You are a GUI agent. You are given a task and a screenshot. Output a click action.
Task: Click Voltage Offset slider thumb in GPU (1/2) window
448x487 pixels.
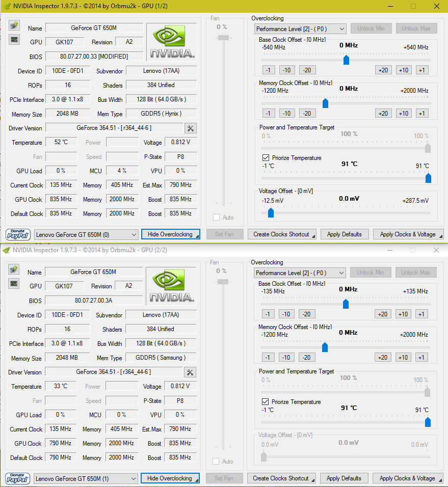click(x=271, y=213)
